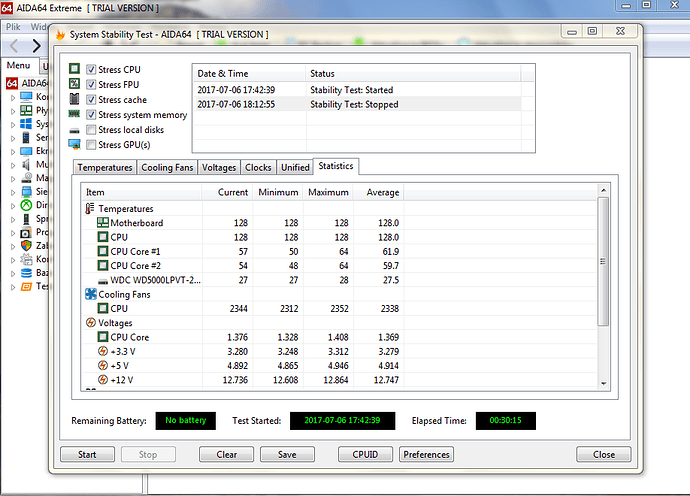Click the Stress system memory RAM icon
Screen dimensions: 690x496
pyautogui.click(x=74, y=114)
